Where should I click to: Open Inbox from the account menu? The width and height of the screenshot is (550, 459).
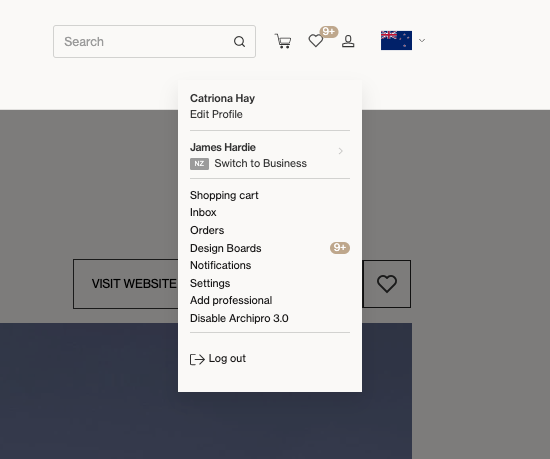click(203, 212)
